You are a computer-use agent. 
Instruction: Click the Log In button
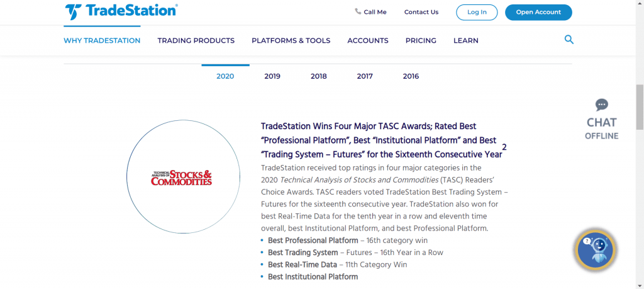477,13
